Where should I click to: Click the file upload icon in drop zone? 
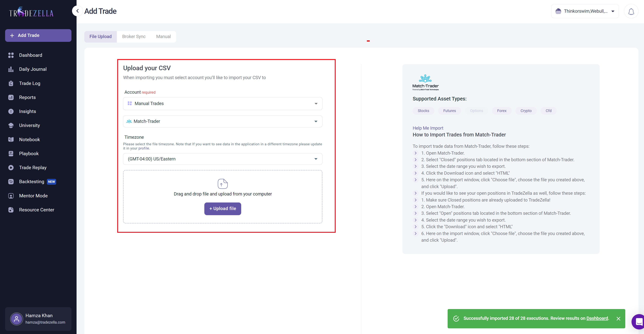(x=222, y=184)
